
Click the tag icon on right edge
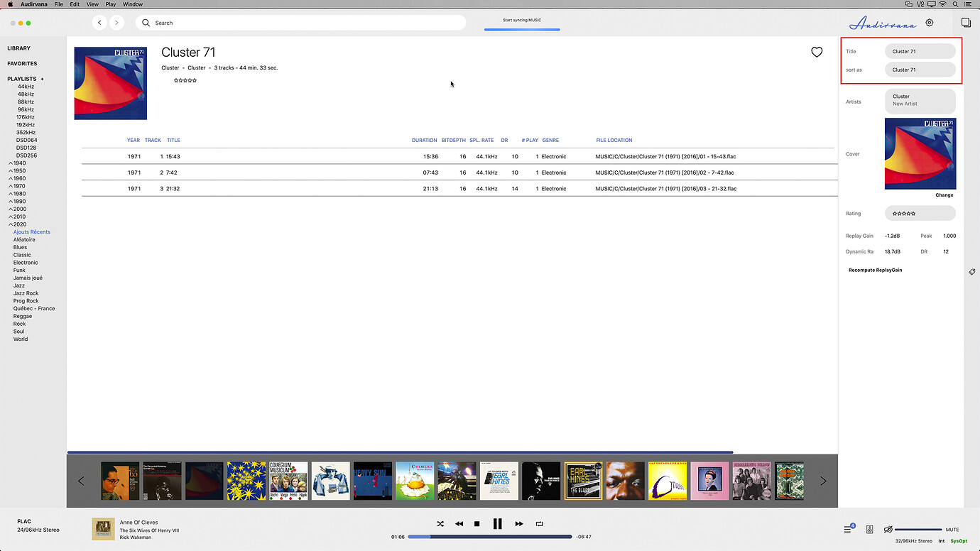971,272
